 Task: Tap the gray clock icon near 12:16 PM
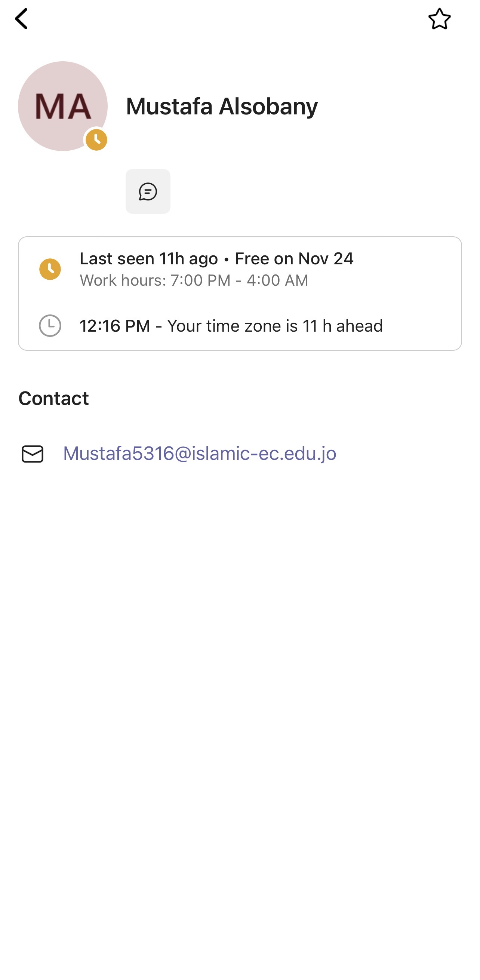[50, 326]
